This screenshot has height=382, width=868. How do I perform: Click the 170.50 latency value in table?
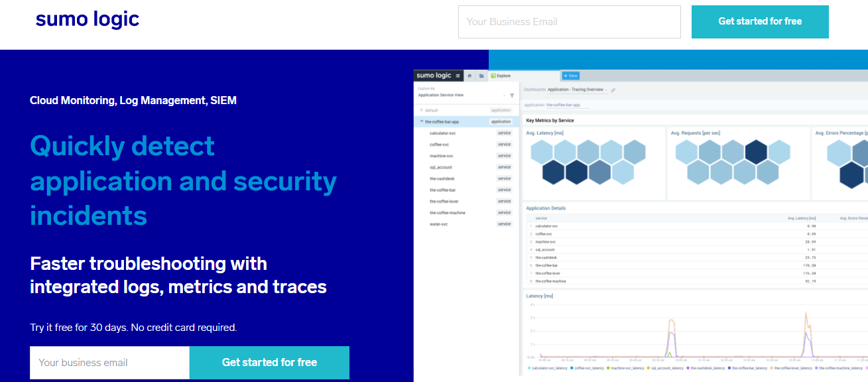(809, 265)
